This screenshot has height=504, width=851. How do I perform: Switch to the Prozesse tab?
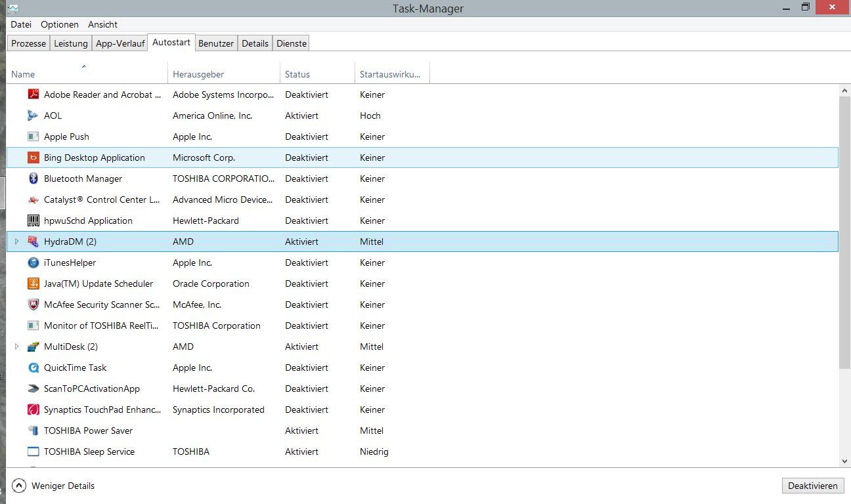point(28,43)
